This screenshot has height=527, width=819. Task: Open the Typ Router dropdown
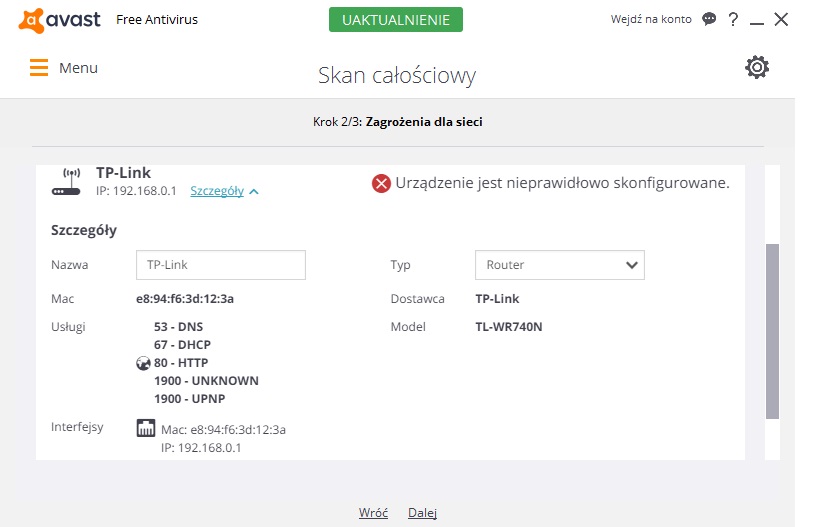coord(559,265)
